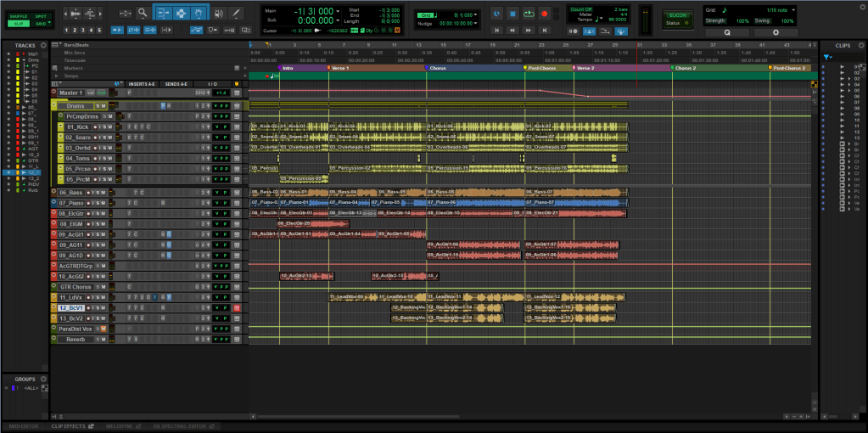The height and width of the screenshot is (433, 868).
Task: Select Spot edit mode
Action: 42,16
